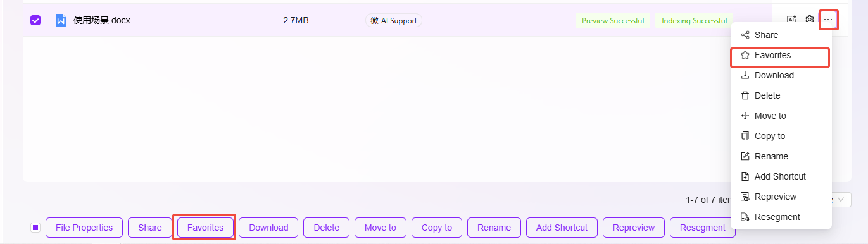Click the File Properties button
The width and height of the screenshot is (868, 244).
tap(84, 228)
